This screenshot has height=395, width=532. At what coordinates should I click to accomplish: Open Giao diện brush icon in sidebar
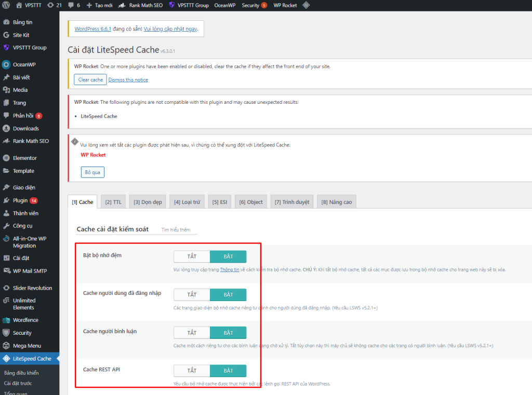(6, 187)
